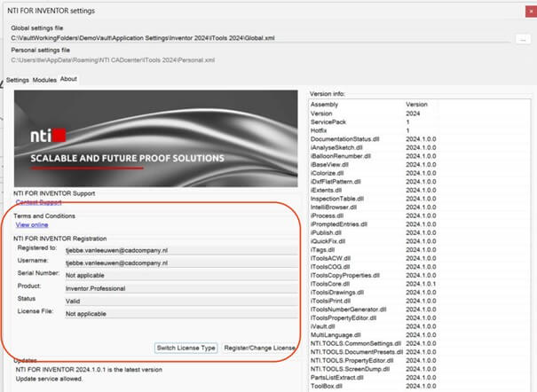This screenshot has height=392, width=537.
Task: Select the IToolsCOG.dll row
Action: [420, 267]
